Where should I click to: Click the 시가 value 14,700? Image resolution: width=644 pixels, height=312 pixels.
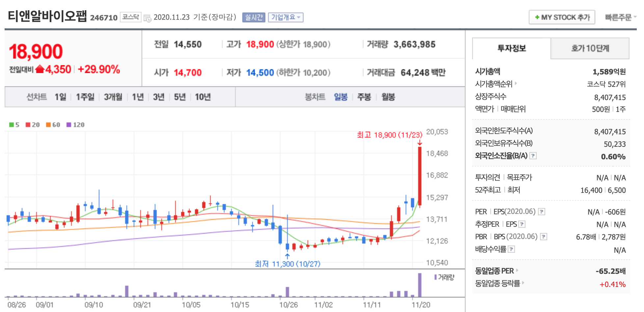click(188, 72)
